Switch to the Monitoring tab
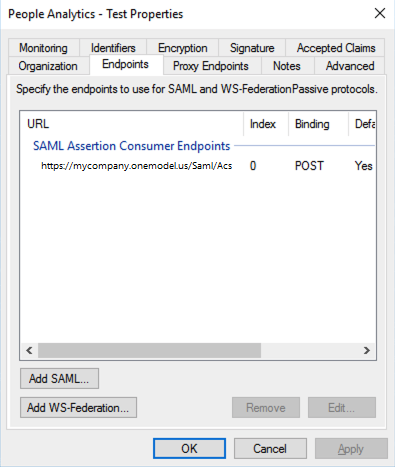This screenshot has height=467, width=395. pos(43,48)
